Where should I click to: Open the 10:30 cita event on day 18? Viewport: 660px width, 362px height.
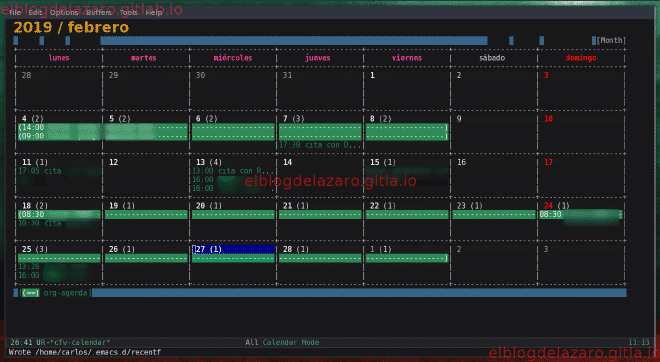40,223
